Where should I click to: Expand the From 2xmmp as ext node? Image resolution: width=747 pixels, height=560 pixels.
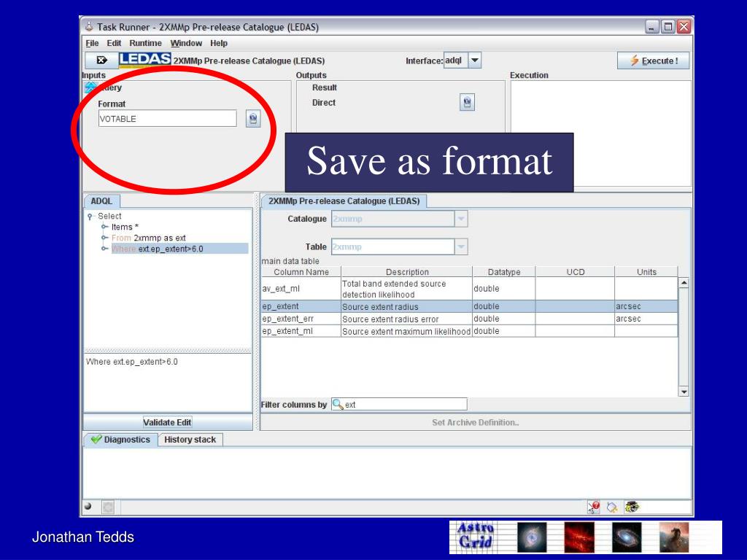(x=104, y=238)
